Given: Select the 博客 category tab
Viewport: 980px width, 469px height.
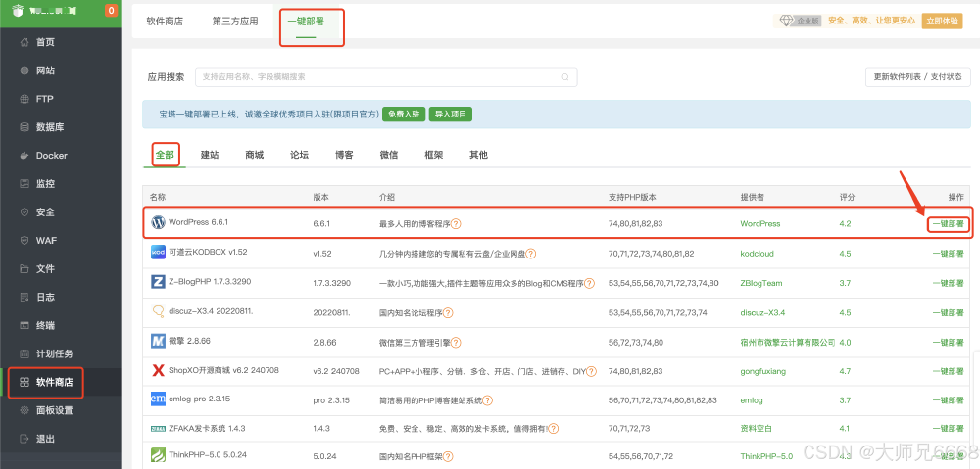Looking at the screenshot, I should click(344, 155).
